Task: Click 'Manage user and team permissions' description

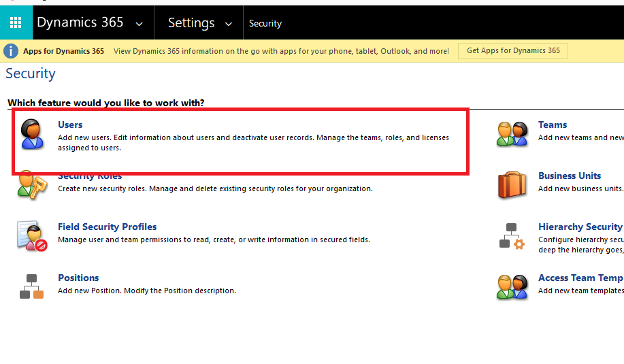Action: click(x=214, y=240)
